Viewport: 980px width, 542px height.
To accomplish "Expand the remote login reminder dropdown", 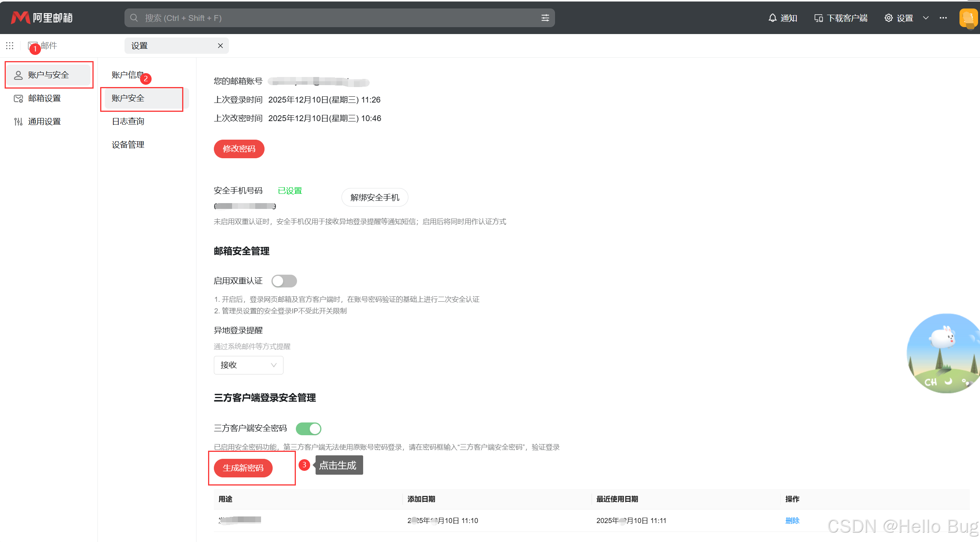I will 248,365.
